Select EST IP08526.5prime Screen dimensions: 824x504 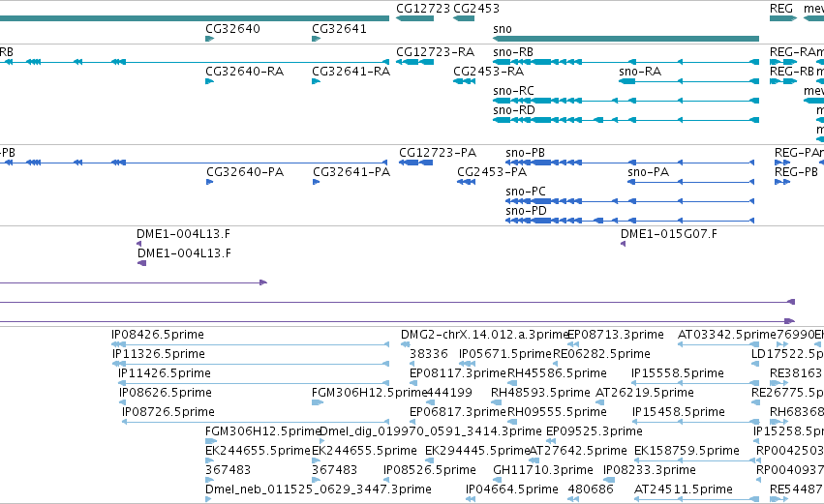430,471
